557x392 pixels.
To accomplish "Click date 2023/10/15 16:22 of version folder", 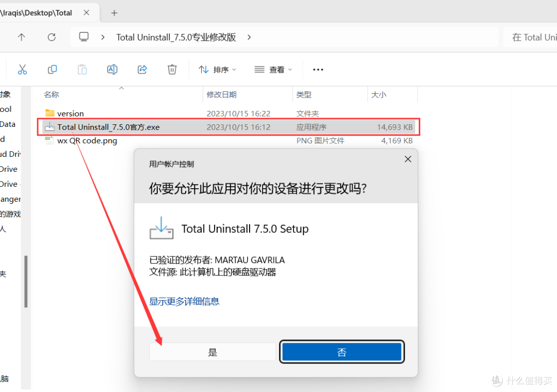I will click(x=238, y=113).
